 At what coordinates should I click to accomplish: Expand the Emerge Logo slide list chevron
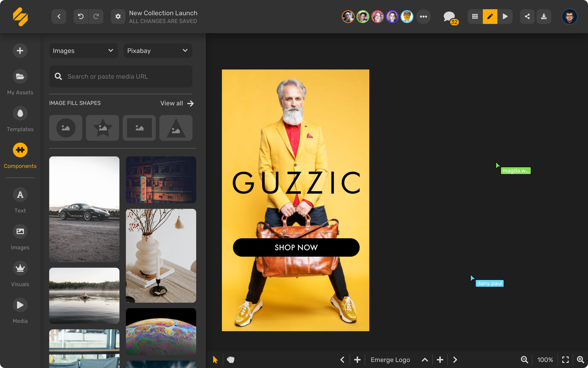click(425, 360)
